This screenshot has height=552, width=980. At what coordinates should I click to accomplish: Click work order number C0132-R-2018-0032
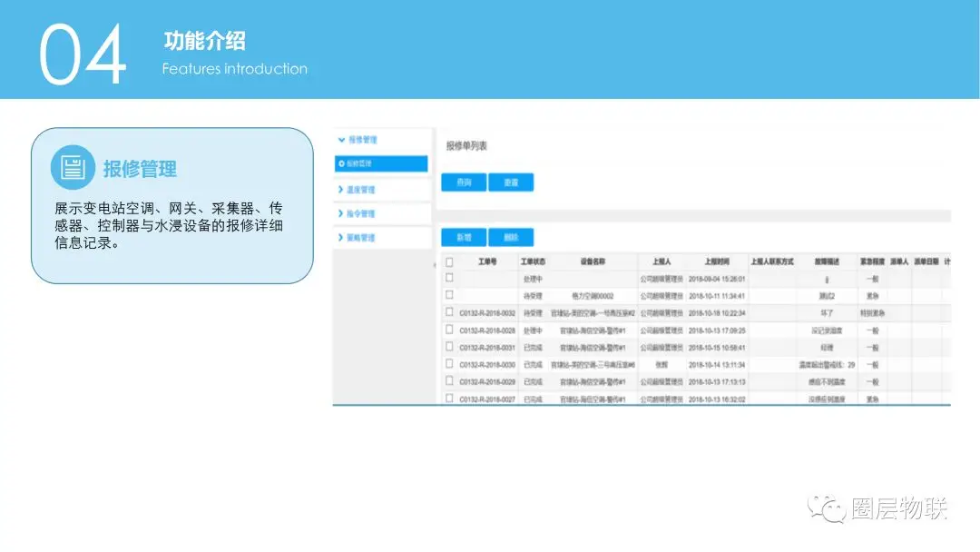pyautogui.click(x=487, y=313)
